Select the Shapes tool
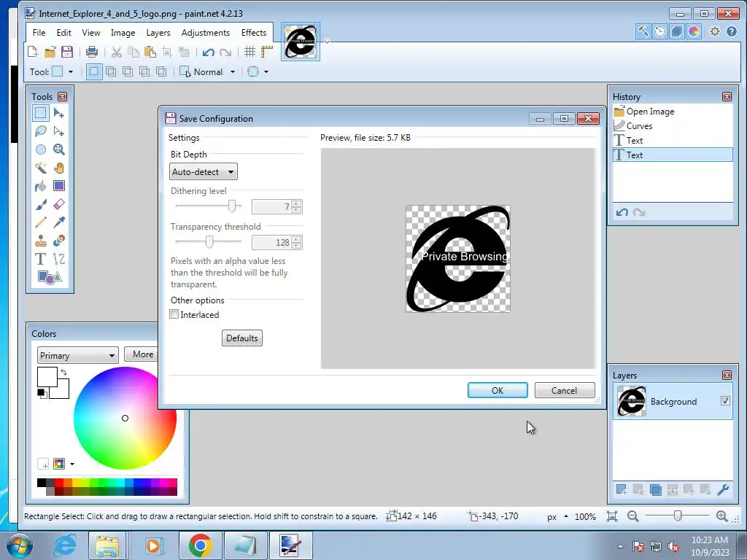This screenshot has height=560, width=747. pyautogui.click(x=50, y=277)
